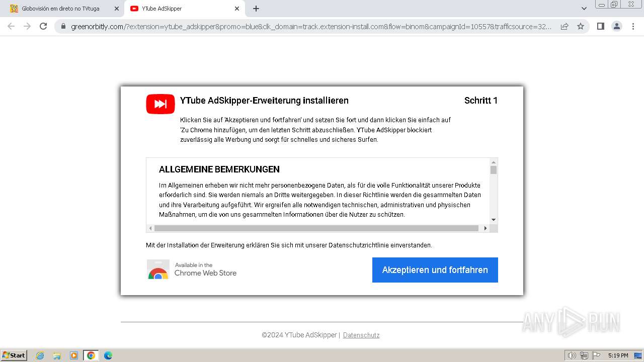Bookmark this page with the star icon
644x362 pixels.
pyautogui.click(x=581, y=26)
